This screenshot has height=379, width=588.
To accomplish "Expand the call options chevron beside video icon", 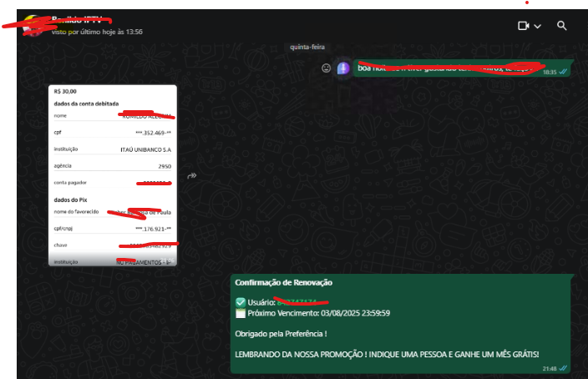I will click(x=537, y=27).
